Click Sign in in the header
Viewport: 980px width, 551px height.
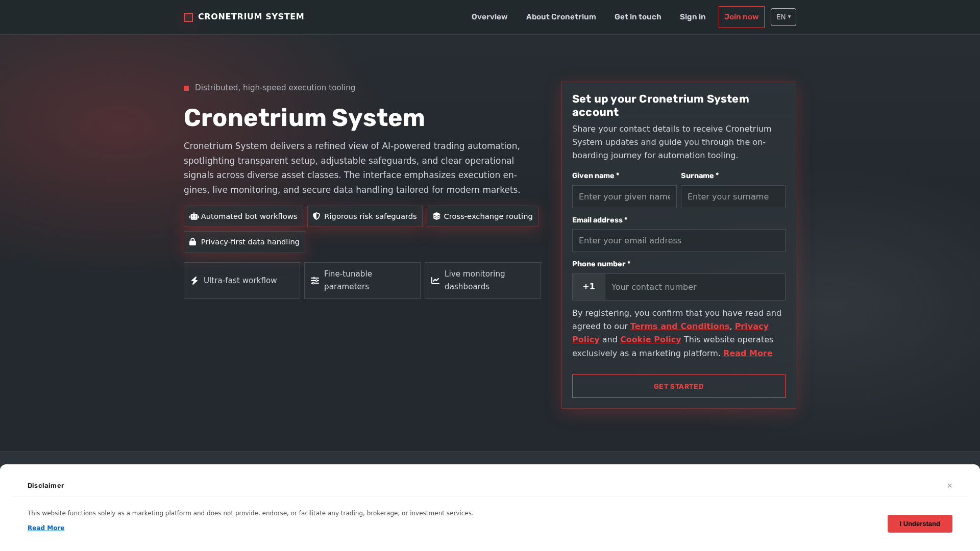point(693,17)
